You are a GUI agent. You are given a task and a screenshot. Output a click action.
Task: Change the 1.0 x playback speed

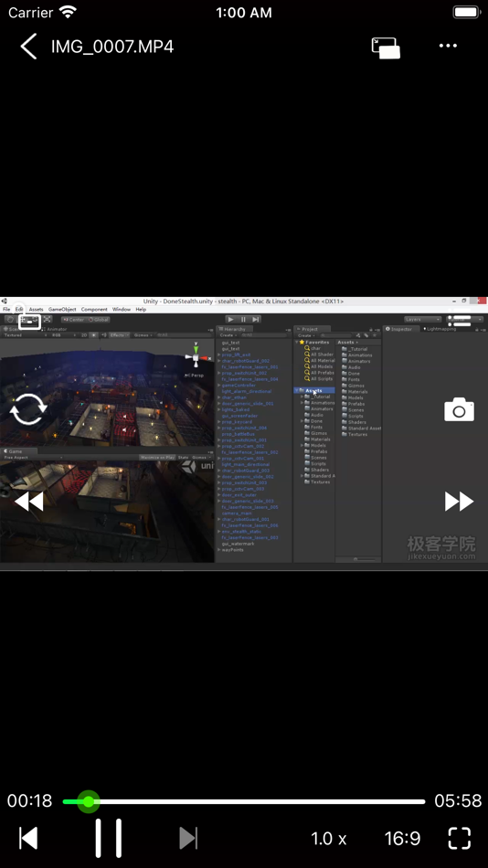pos(328,839)
